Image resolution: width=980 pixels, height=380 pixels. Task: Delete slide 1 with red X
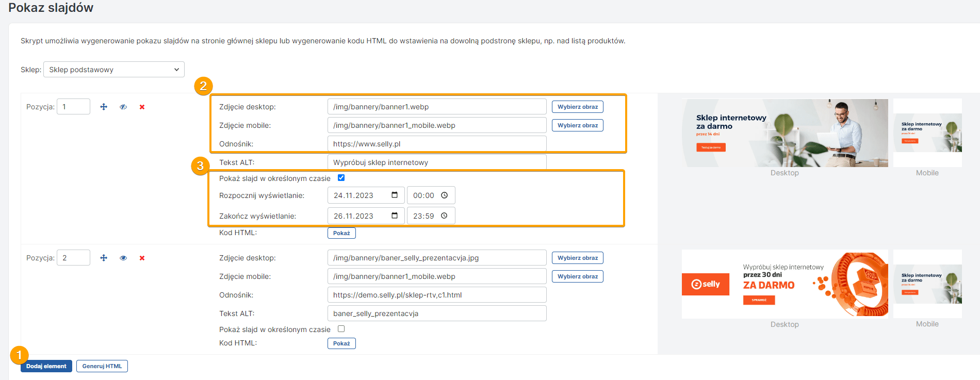(x=142, y=107)
